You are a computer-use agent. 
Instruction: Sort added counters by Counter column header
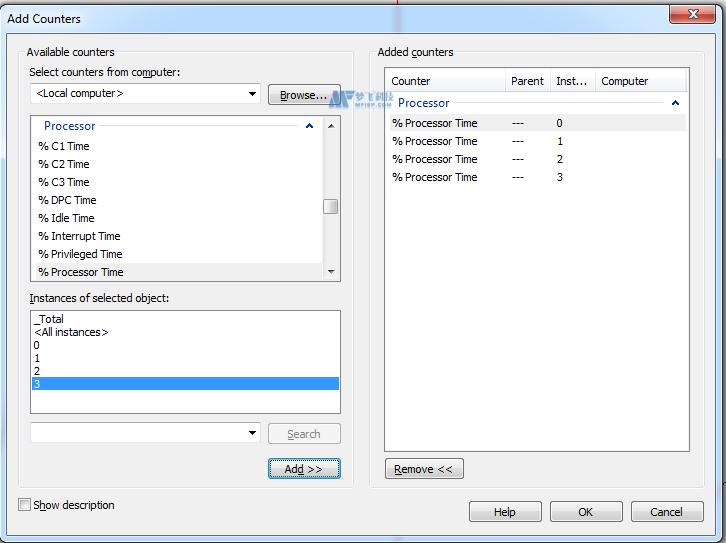(445, 81)
